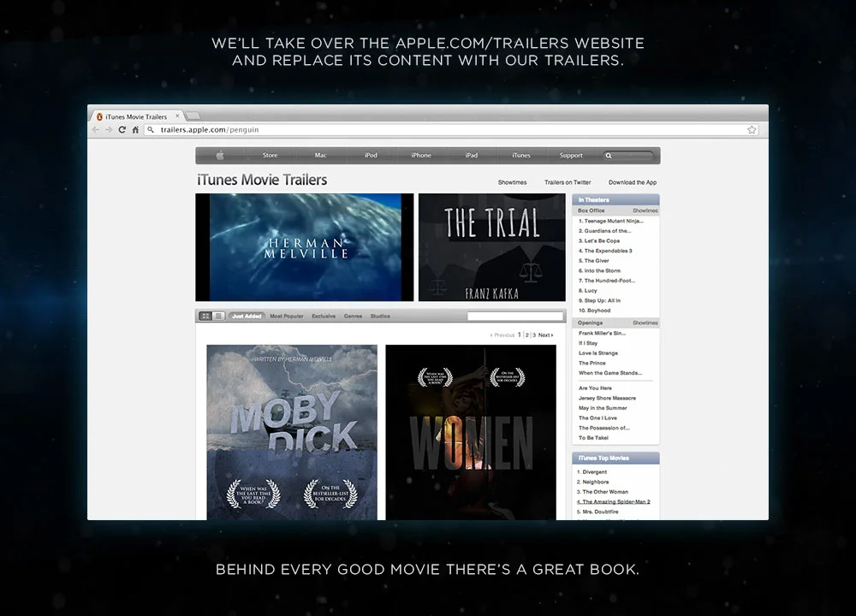Image resolution: width=856 pixels, height=616 pixels.
Task: Open iPod in Apple navigation
Action: coord(371,156)
